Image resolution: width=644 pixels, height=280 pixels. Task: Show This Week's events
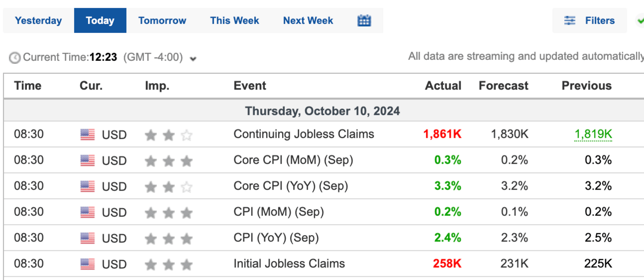point(234,20)
